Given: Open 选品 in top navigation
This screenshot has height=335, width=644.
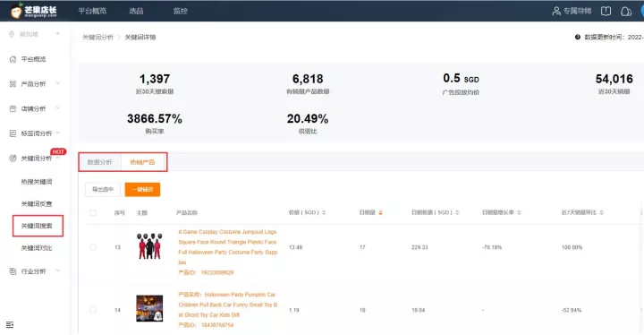Looking at the screenshot, I should click(x=136, y=11).
